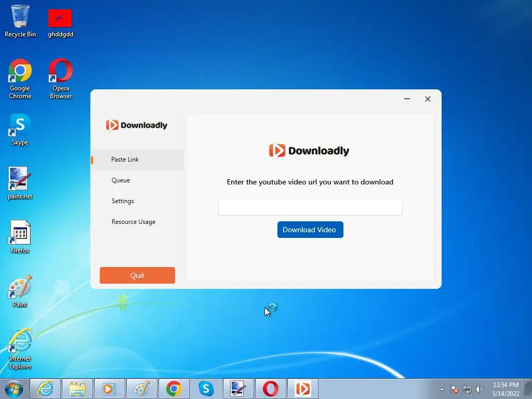Open Google Chrome from the taskbar
This screenshot has height=399, width=532.
click(174, 389)
